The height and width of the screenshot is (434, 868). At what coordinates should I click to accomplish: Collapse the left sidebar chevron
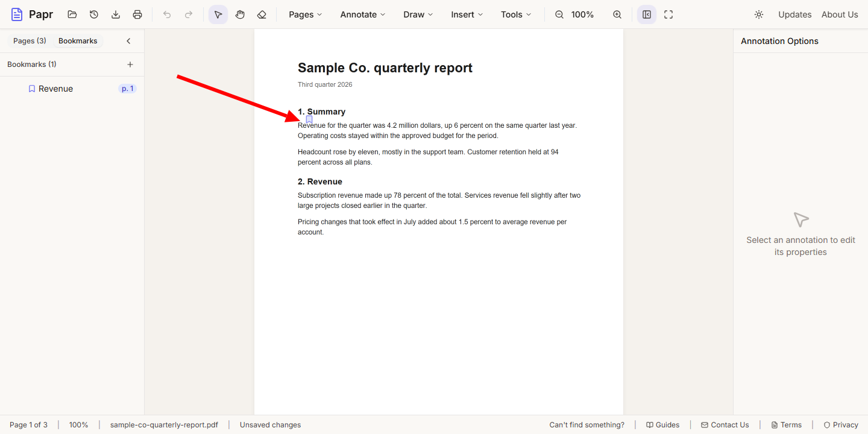click(x=128, y=41)
